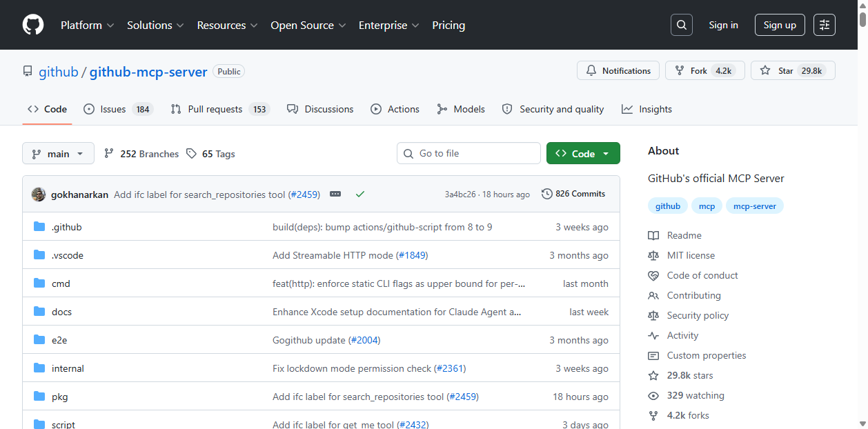Click the mcp topic tag
Viewport: 868px width, 429px height.
coord(707,206)
